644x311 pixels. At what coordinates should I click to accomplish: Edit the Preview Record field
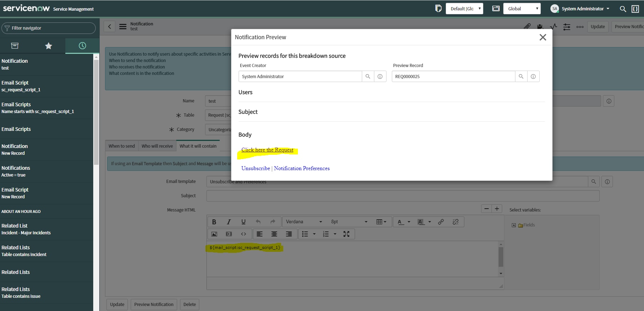coord(453,76)
